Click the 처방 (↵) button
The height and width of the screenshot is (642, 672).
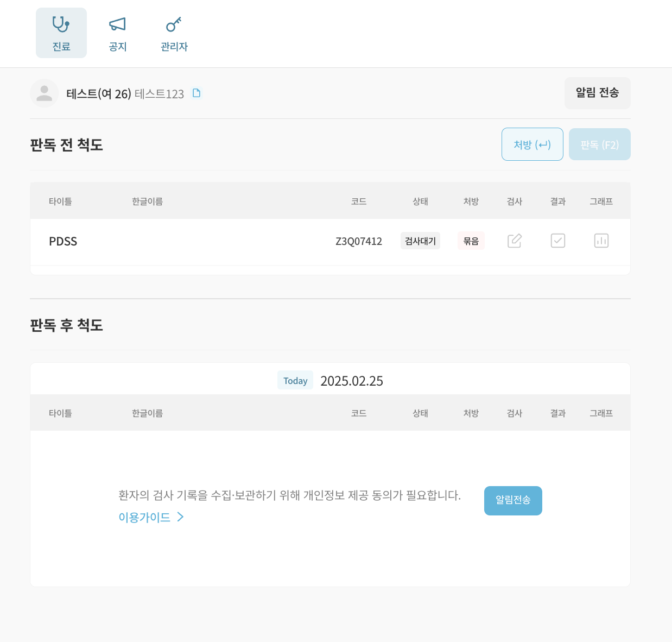click(532, 144)
